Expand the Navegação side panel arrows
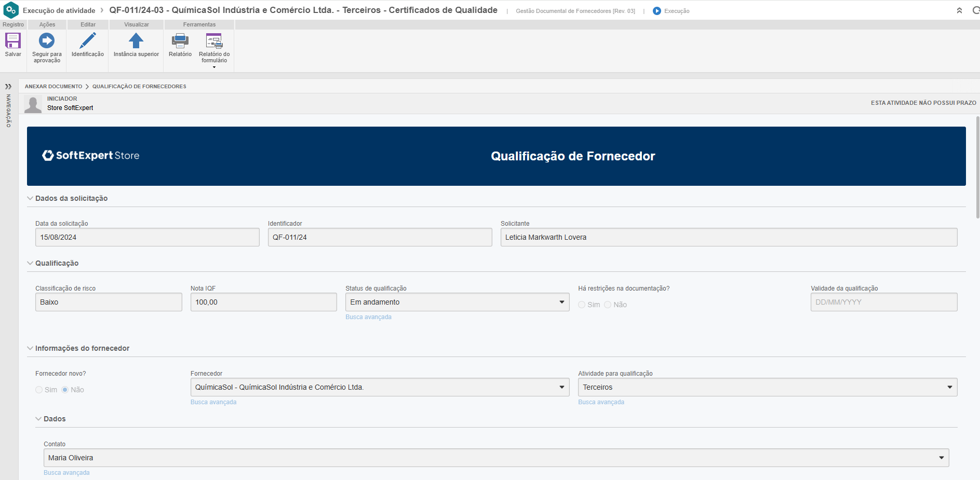The height and width of the screenshot is (480, 980). click(8, 87)
